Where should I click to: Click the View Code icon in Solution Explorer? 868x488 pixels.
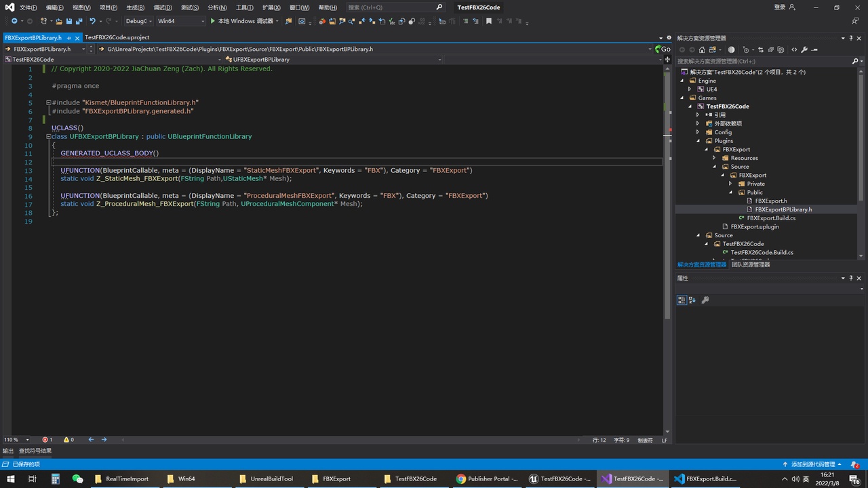[794, 49]
